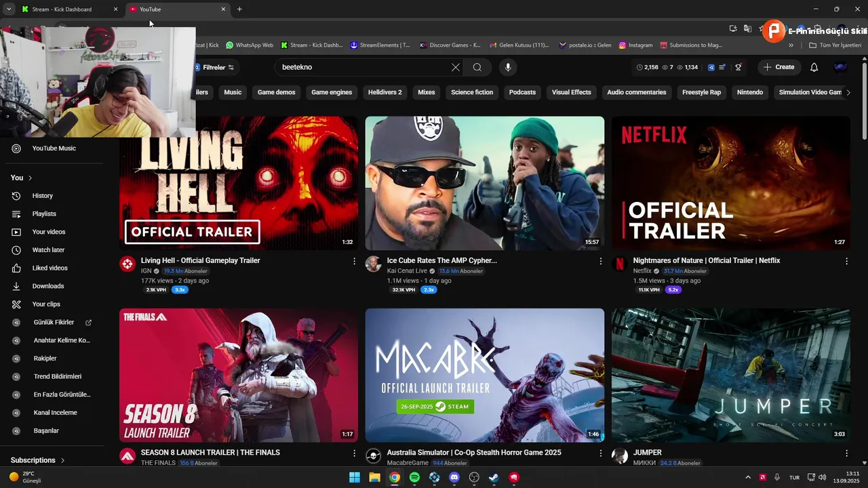Start voice search with microphone icon
The height and width of the screenshot is (488, 868).
point(508,67)
